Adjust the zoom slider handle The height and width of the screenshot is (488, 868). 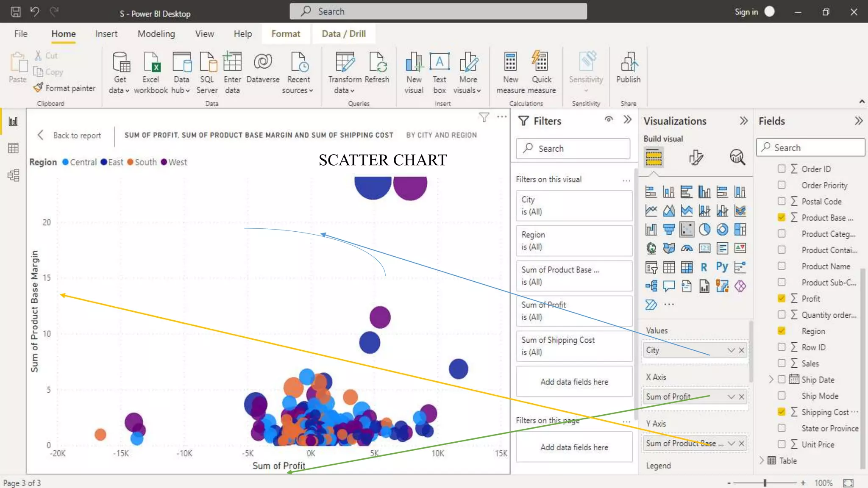pyautogui.click(x=765, y=482)
